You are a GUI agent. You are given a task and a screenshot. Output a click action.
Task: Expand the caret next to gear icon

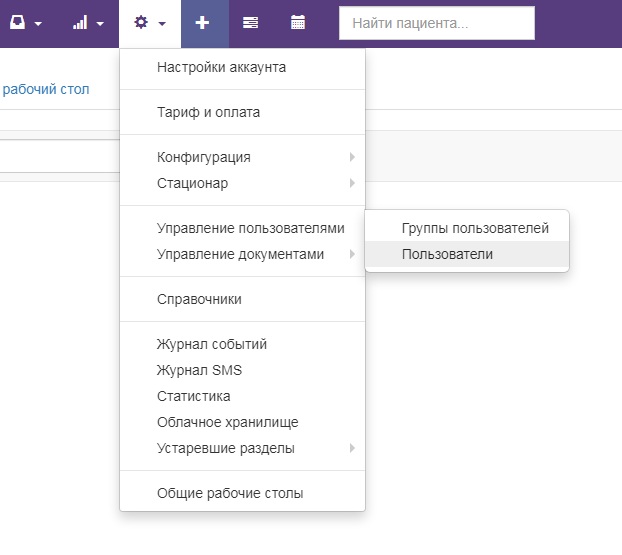coord(162,24)
